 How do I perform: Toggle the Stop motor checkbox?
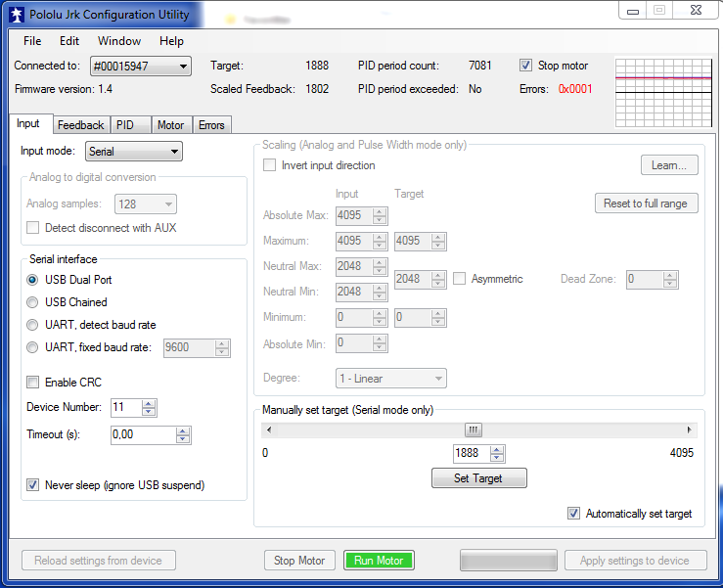525,65
